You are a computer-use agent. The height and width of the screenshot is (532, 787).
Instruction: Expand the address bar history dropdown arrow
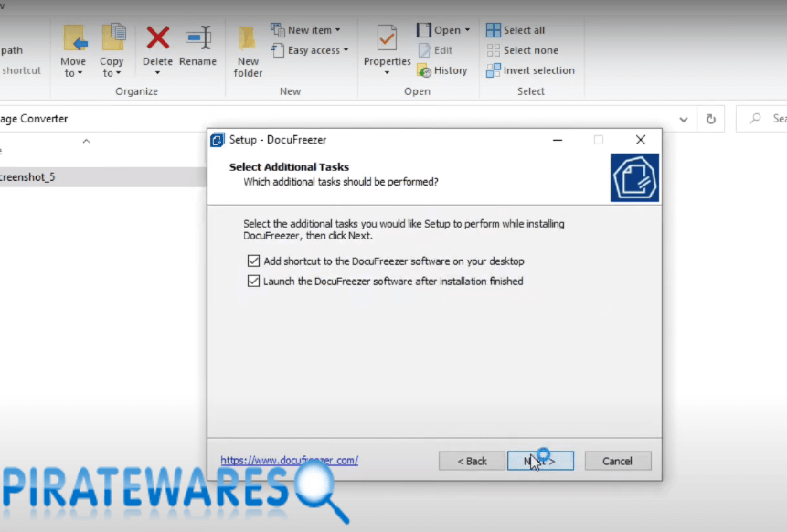684,119
